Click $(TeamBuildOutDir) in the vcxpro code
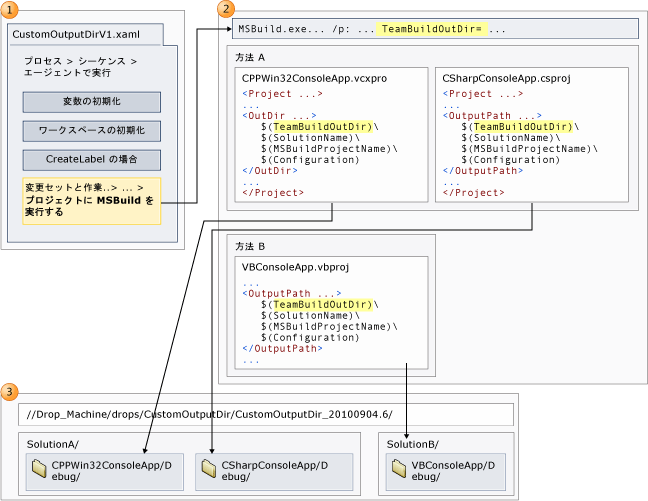648x501 pixels. 317,127
